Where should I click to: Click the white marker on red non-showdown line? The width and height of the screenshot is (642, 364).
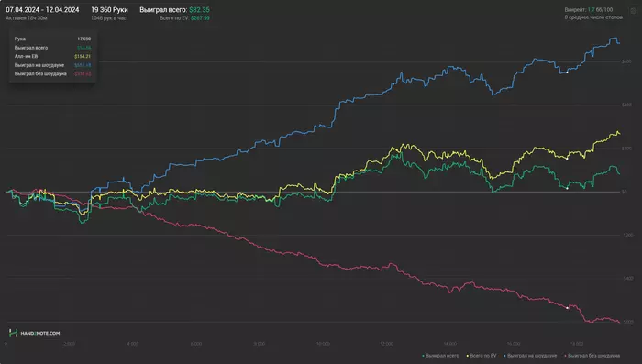[x=567, y=308]
